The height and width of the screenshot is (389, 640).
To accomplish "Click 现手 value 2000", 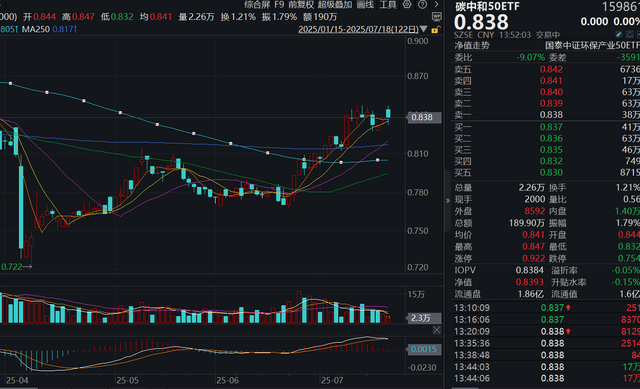I will point(535,200).
